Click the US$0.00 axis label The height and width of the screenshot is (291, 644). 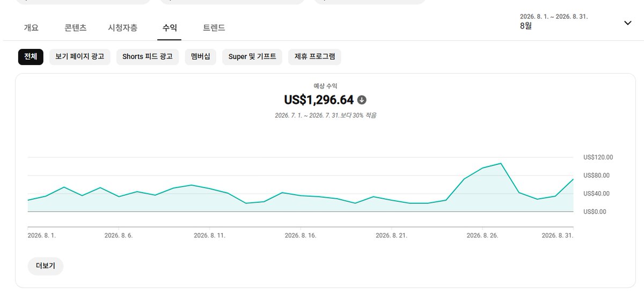(x=595, y=212)
